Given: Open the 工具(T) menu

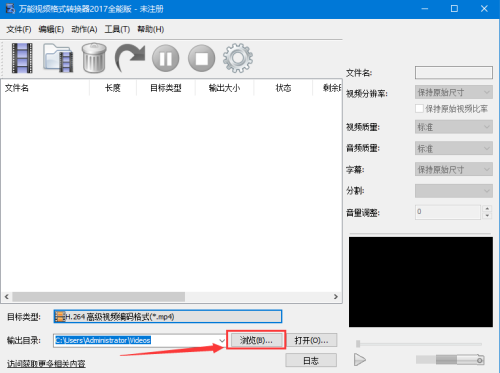Looking at the screenshot, I should tap(117, 29).
